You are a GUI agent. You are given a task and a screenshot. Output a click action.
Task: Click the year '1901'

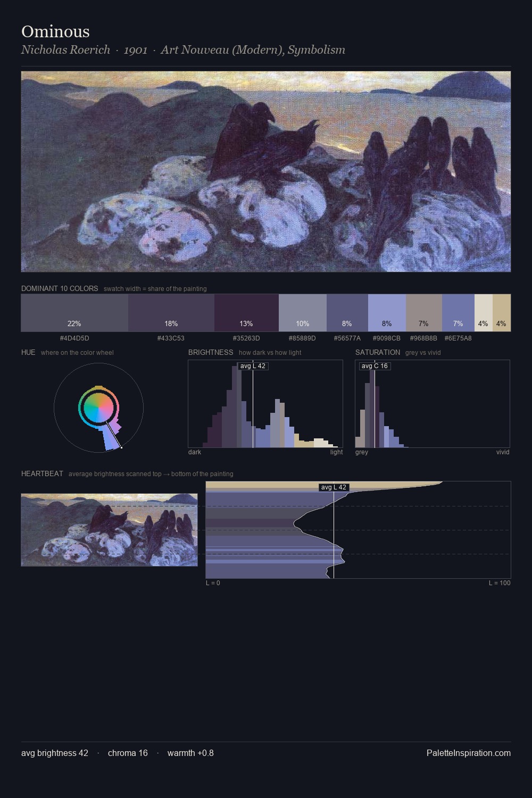point(136,50)
